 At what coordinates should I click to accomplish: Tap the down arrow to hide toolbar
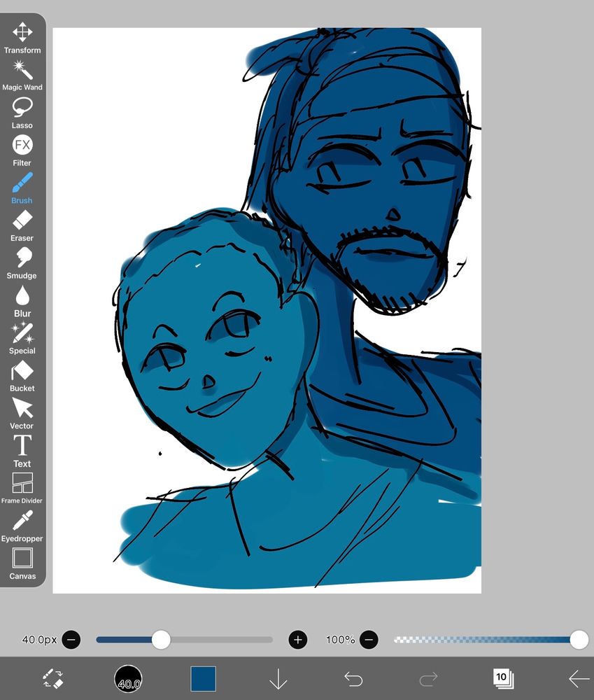[278, 678]
